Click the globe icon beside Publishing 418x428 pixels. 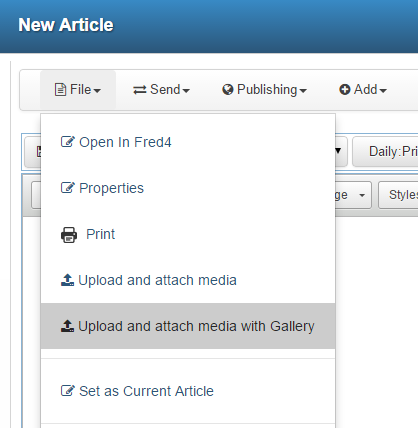tap(228, 90)
